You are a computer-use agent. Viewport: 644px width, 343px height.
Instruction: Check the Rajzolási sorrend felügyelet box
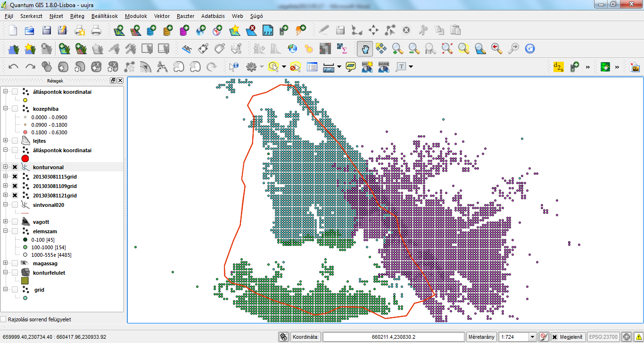coord(4,319)
